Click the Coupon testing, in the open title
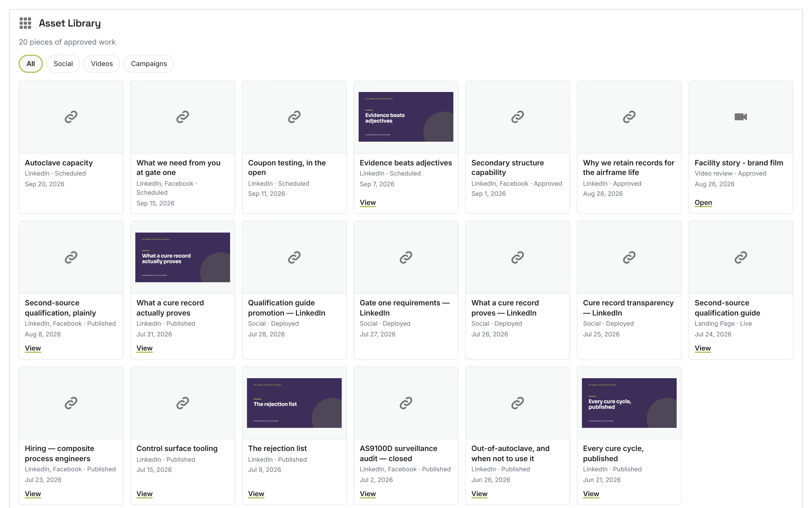 pos(287,168)
